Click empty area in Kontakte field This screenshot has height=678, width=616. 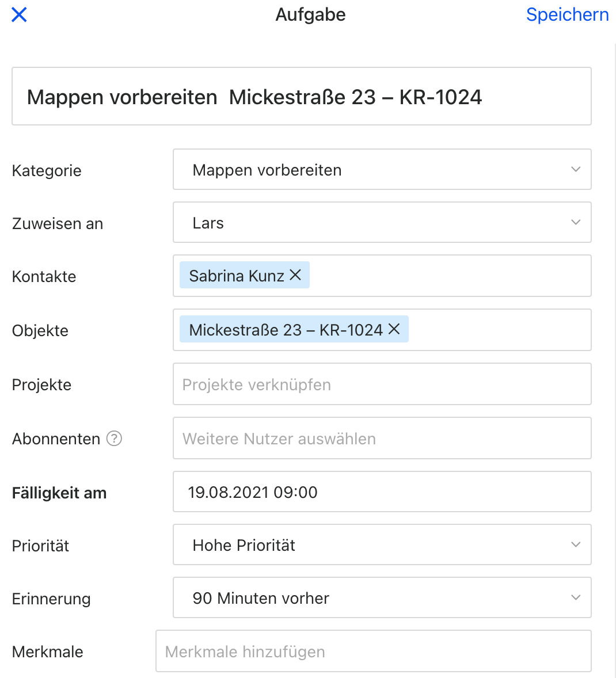coord(449,276)
